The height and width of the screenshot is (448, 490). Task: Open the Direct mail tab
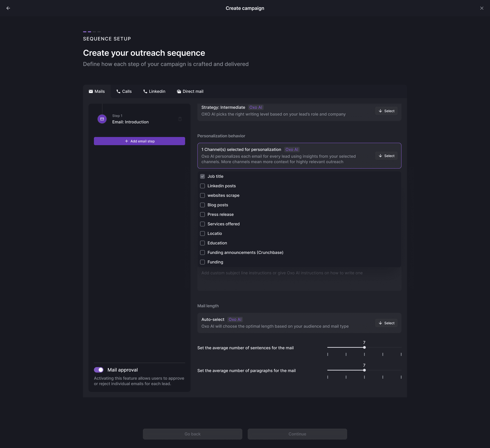point(190,92)
